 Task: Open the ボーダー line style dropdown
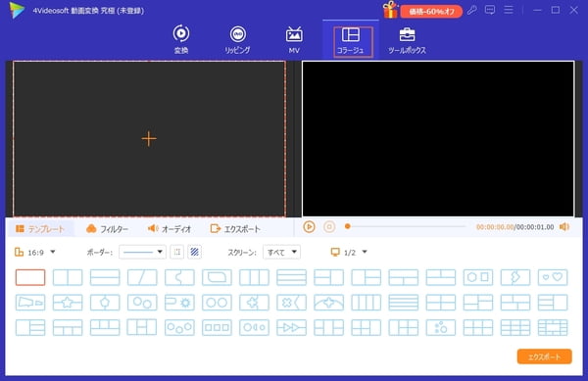point(142,252)
